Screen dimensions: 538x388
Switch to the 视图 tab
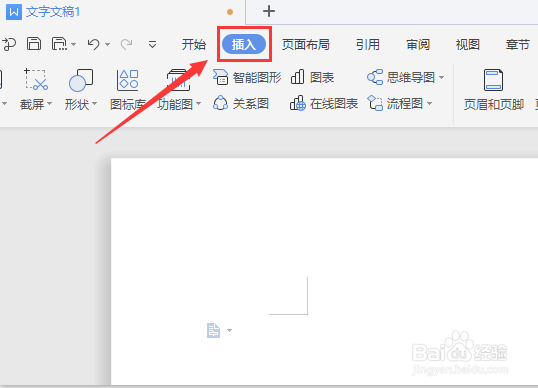point(467,44)
